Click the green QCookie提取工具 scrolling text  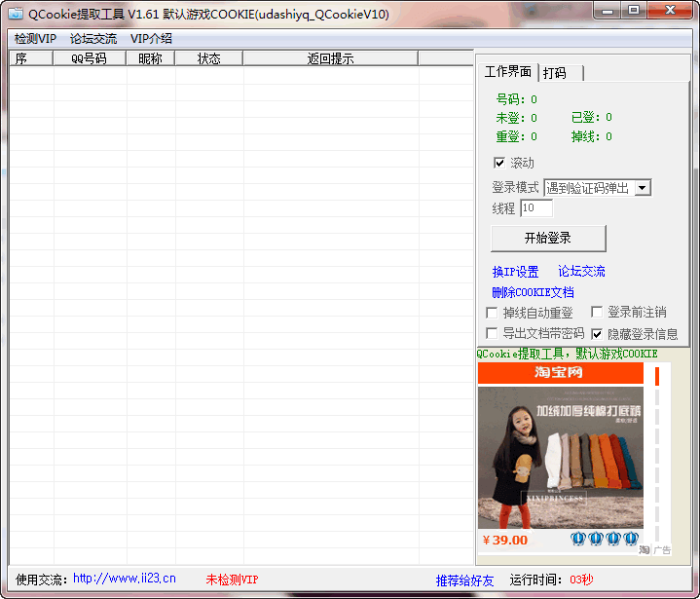click(567, 355)
